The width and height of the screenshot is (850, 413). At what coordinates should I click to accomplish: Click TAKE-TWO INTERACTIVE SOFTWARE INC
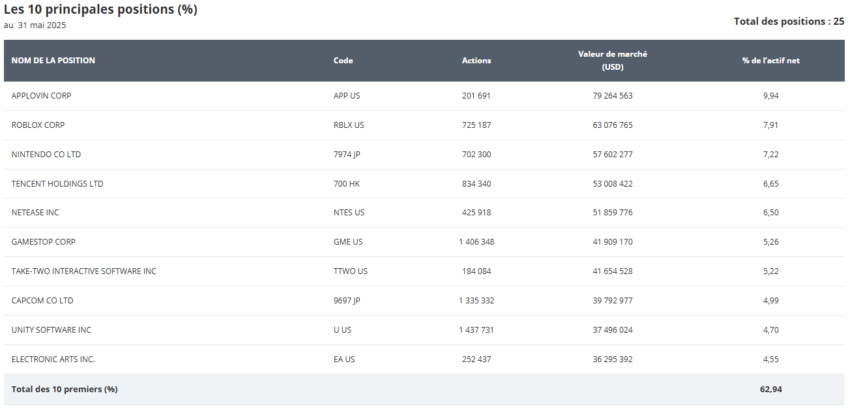83,271
